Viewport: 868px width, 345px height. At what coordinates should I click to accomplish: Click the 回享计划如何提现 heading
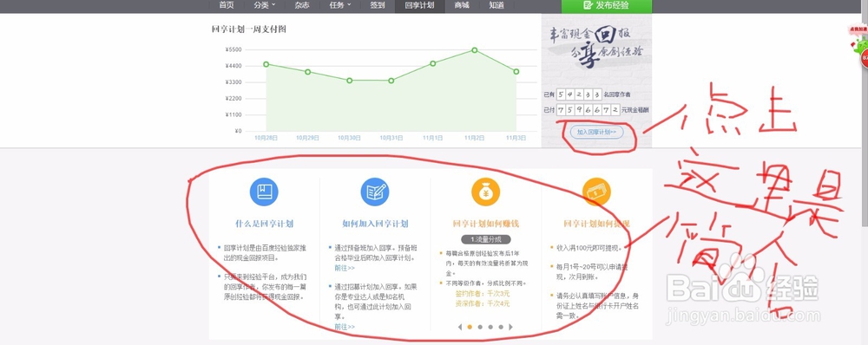596,224
